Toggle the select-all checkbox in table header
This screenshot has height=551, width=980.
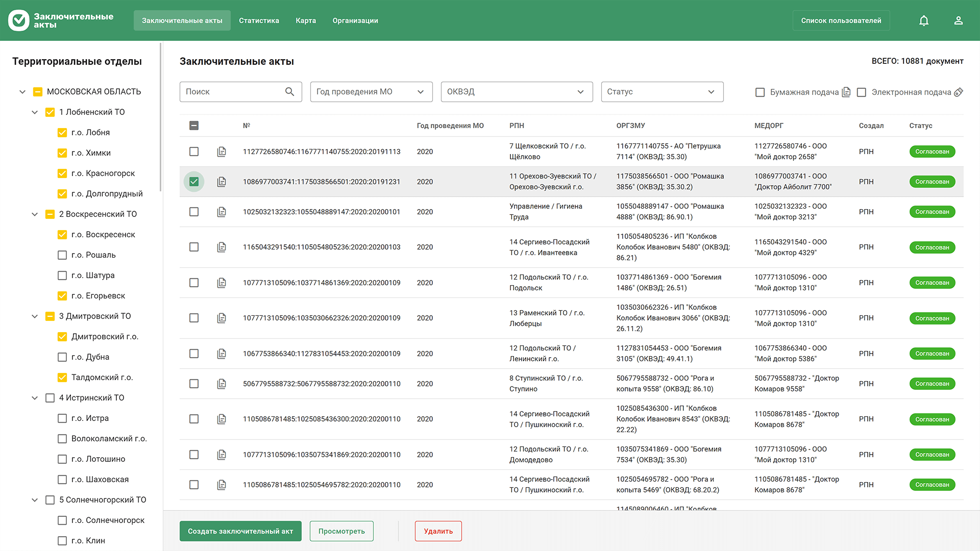tap(194, 126)
